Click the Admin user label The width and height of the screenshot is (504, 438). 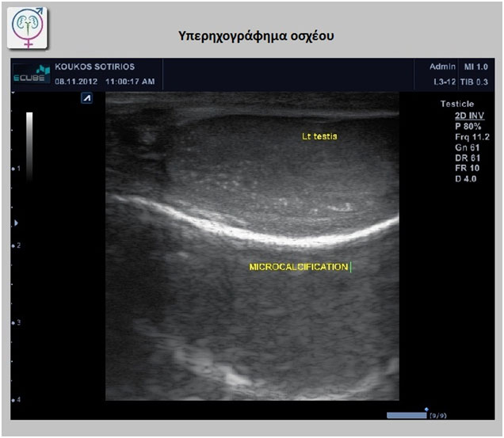click(443, 67)
